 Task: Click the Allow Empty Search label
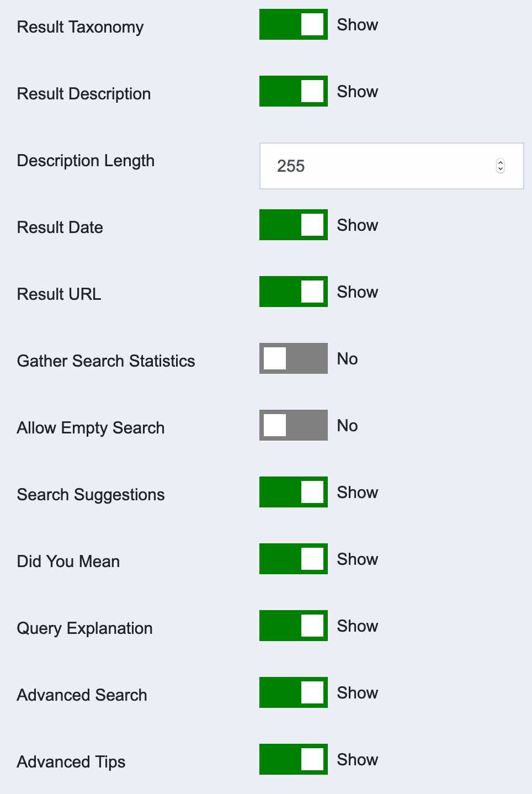pos(91,428)
